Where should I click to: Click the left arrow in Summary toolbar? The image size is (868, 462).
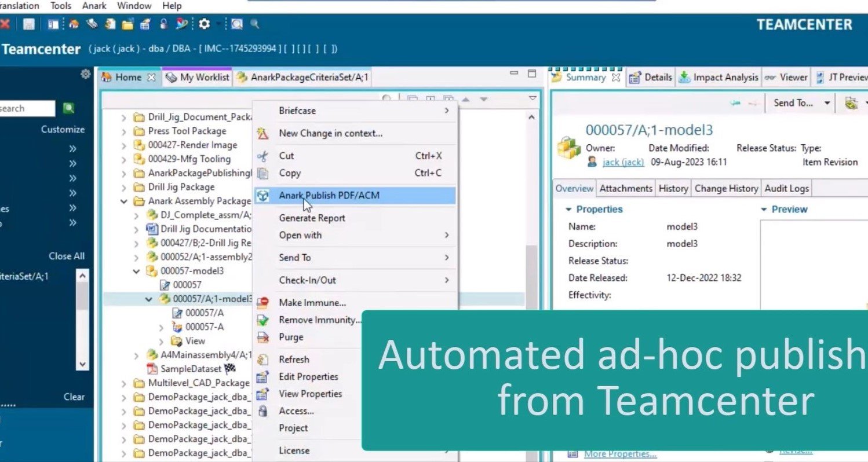[736, 103]
